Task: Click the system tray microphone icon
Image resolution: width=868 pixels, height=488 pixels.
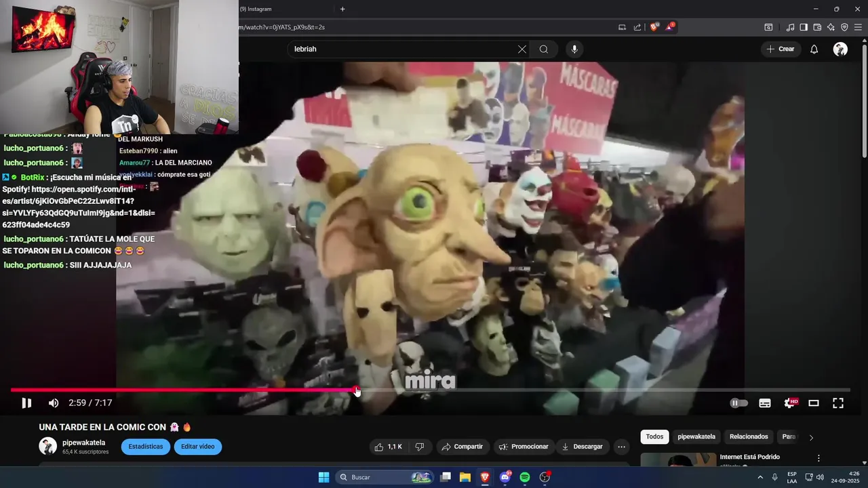Action: [775, 477]
